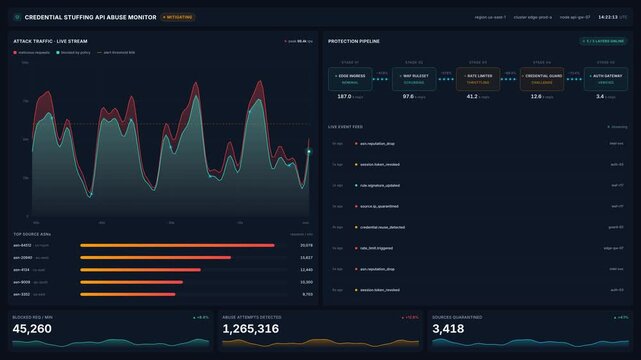Click the cluster edge-prod-a label
The width and height of the screenshot is (641, 360).
click(532, 17)
